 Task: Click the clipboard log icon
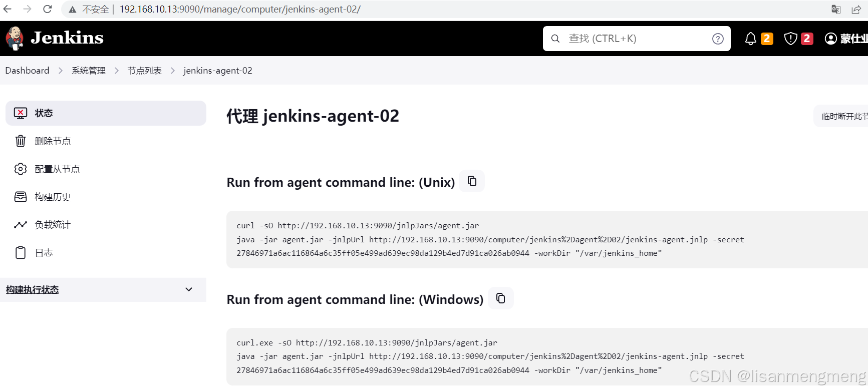pos(21,253)
